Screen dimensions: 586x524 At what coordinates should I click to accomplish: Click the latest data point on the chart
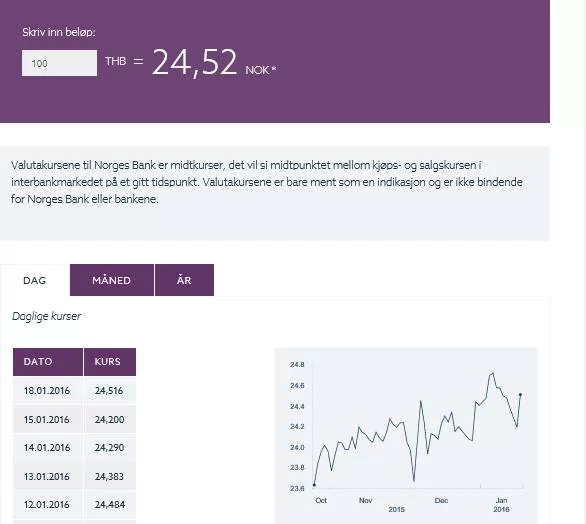[520, 395]
